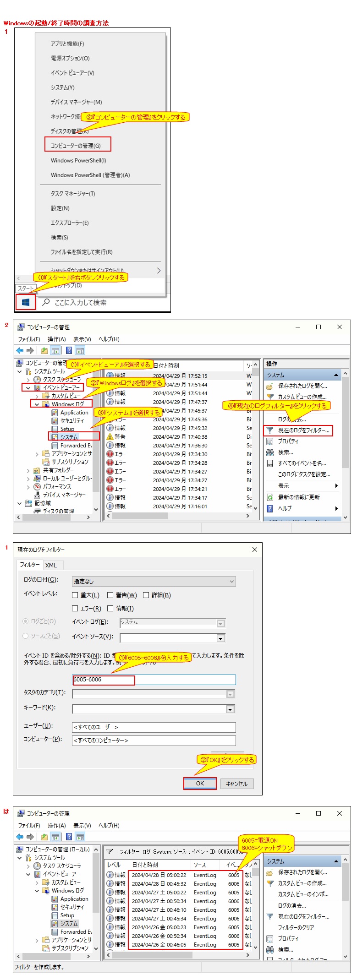Click the ヘルプ question mark icon in the action pane

270,508
